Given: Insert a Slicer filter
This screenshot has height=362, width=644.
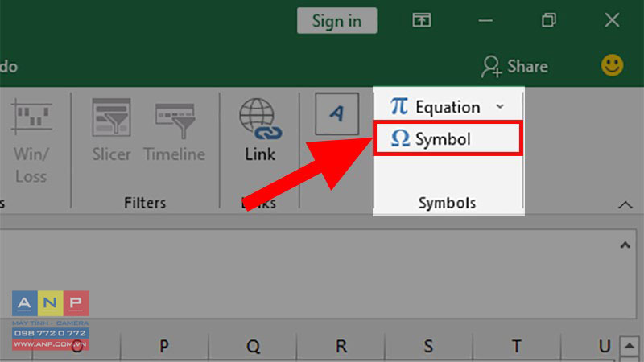Looking at the screenshot, I should [x=111, y=130].
